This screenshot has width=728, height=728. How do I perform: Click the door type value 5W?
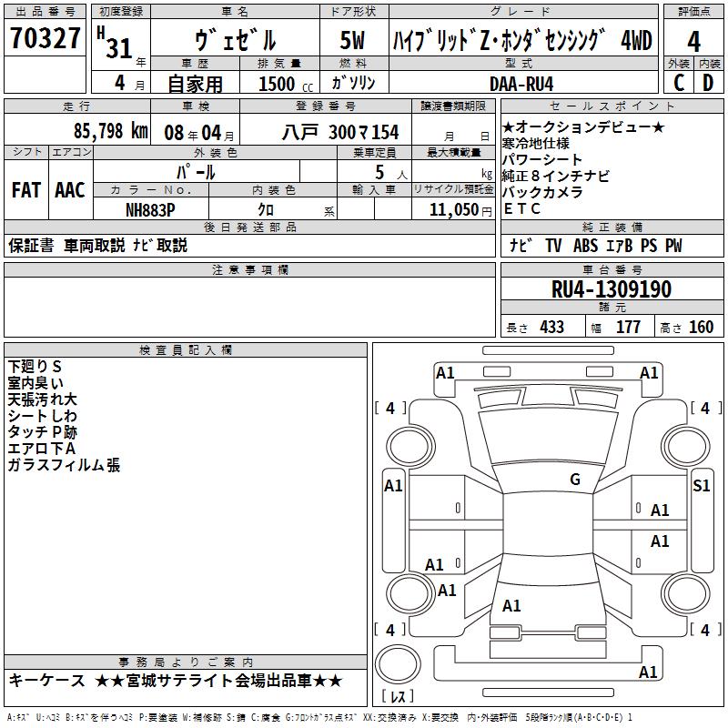[352, 40]
